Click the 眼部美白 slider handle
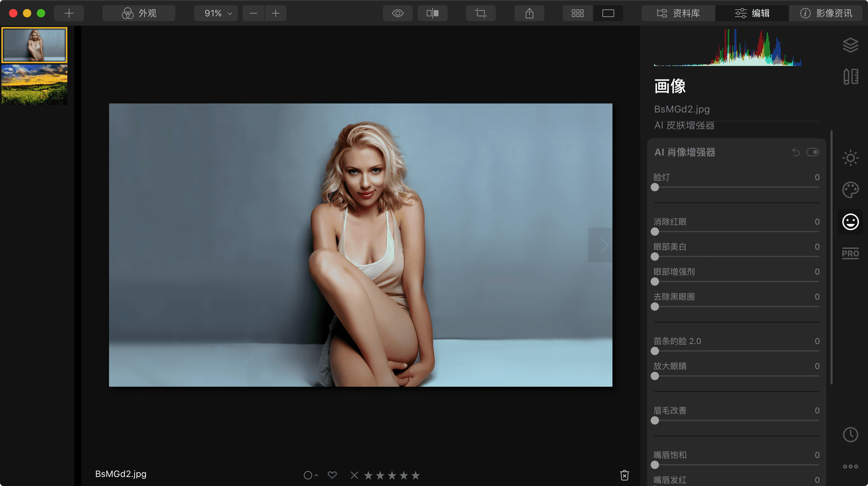Screen dimensions: 868x486 (655, 257)
